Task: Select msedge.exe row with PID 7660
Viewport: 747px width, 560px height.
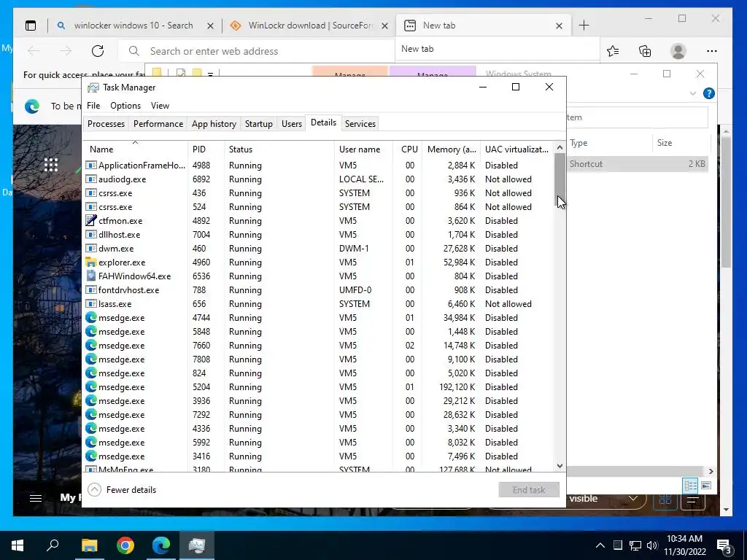Action: [318, 345]
